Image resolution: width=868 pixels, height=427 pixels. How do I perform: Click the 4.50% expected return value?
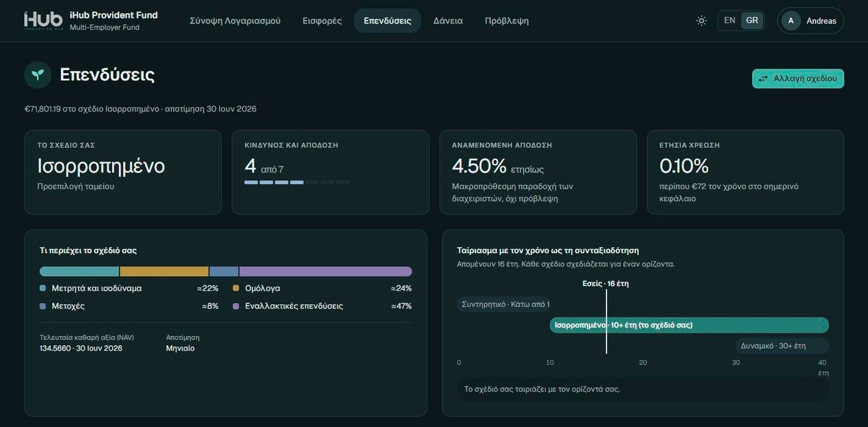pos(479,166)
